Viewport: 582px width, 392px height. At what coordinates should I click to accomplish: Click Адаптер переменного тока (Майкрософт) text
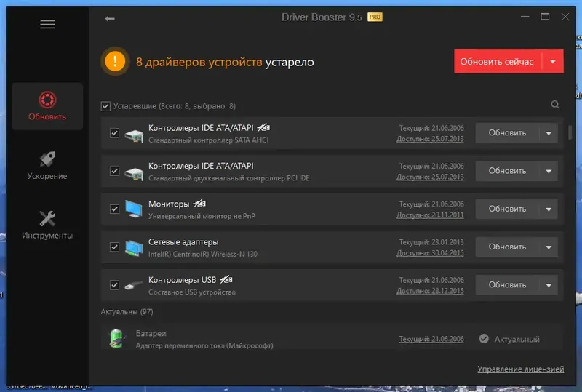pos(204,345)
